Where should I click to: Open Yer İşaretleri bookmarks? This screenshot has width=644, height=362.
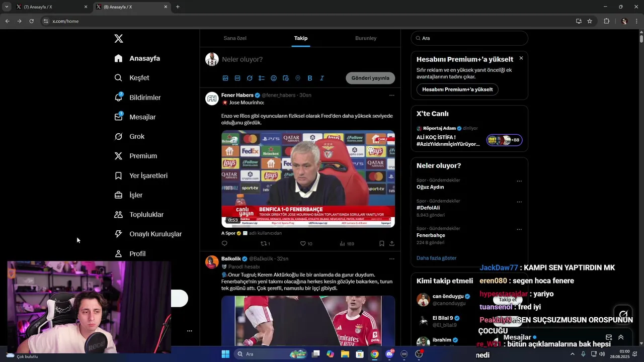coord(141,175)
